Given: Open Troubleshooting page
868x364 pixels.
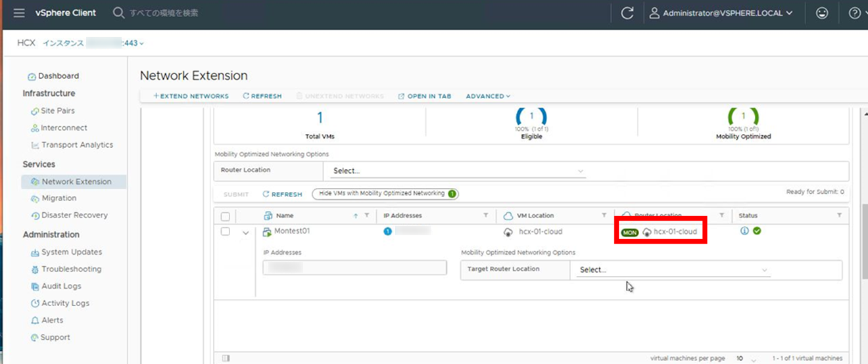Looking at the screenshot, I should click(66, 269).
